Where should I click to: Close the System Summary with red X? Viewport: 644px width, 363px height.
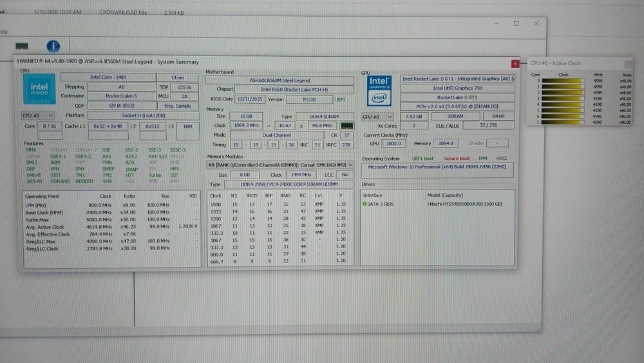515,64
